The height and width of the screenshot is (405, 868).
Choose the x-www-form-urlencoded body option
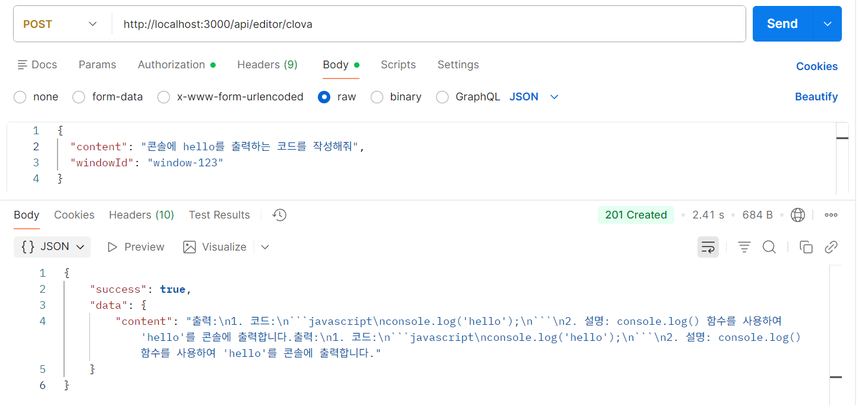pyautogui.click(x=163, y=97)
